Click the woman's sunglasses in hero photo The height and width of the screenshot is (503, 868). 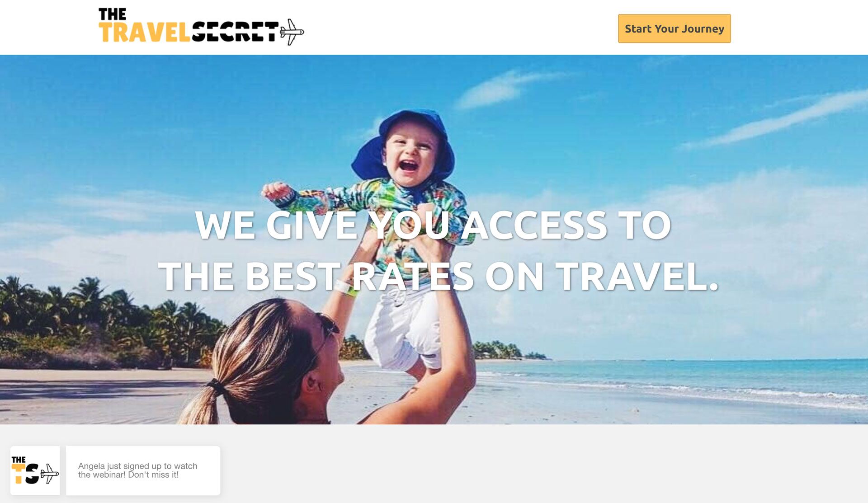pyautogui.click(x=328, y=324)
